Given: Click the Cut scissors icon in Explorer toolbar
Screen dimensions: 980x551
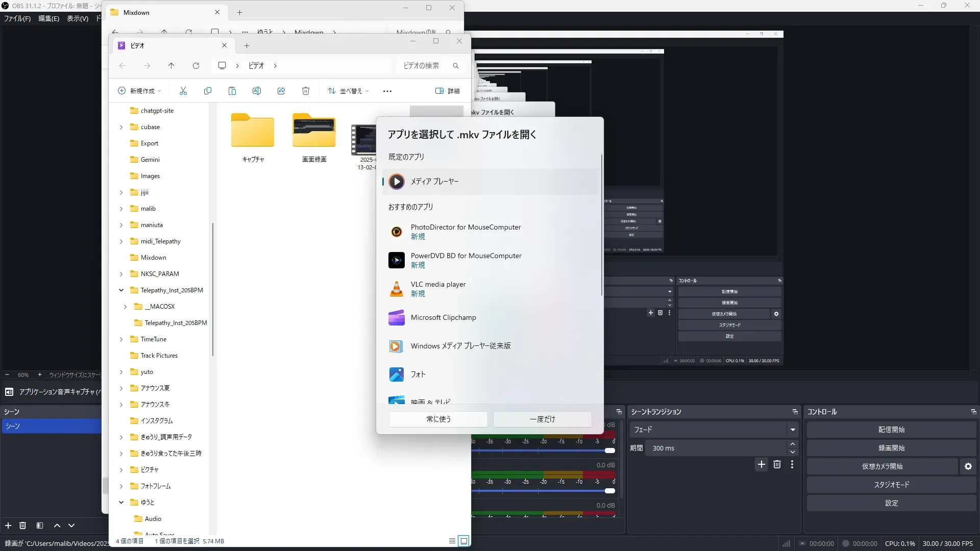Looking at the screenshot, I should (x=183, y=91).
